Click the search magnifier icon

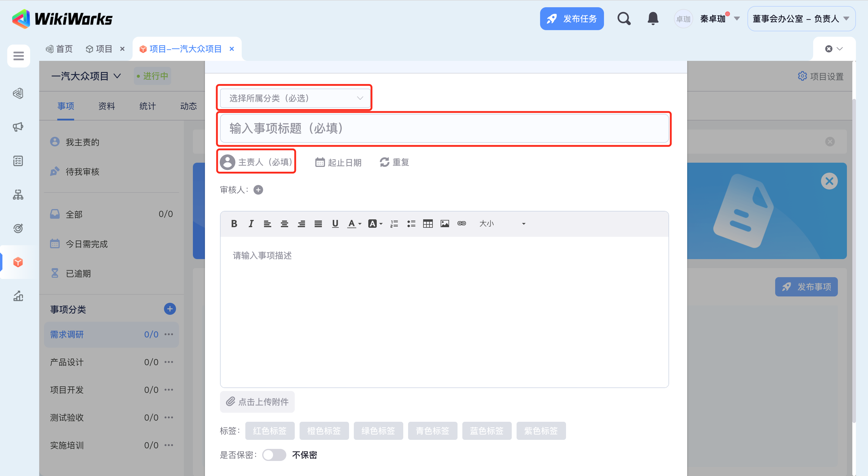pos(624,19)
